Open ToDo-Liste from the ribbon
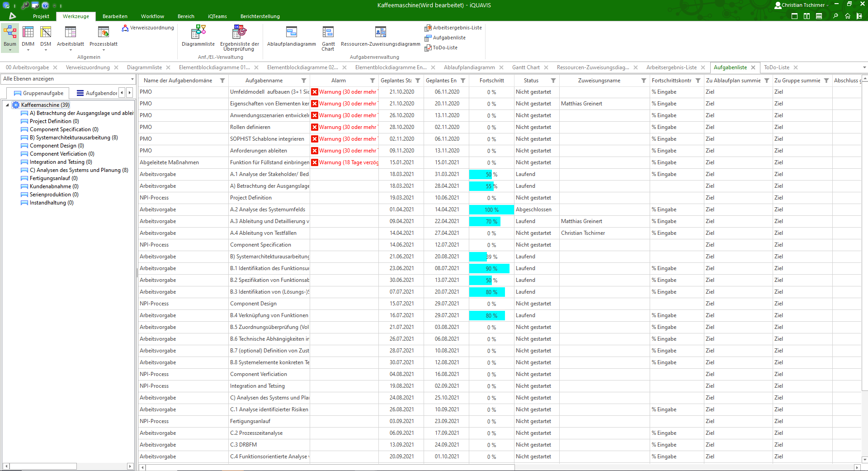The width and height of the screenshot is (868, 471). [441, 48]
